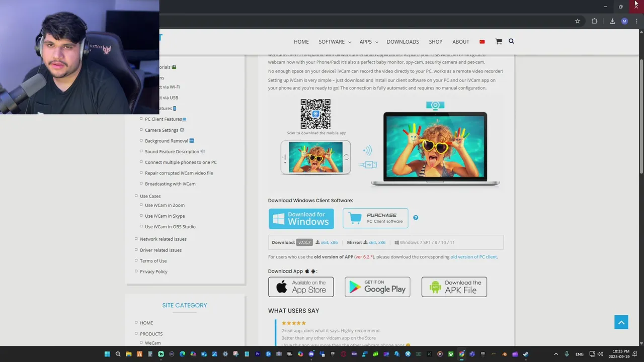Open Premiere Pro from the taskbar
This screenshot has height=362, width=644.
point(257,354)
